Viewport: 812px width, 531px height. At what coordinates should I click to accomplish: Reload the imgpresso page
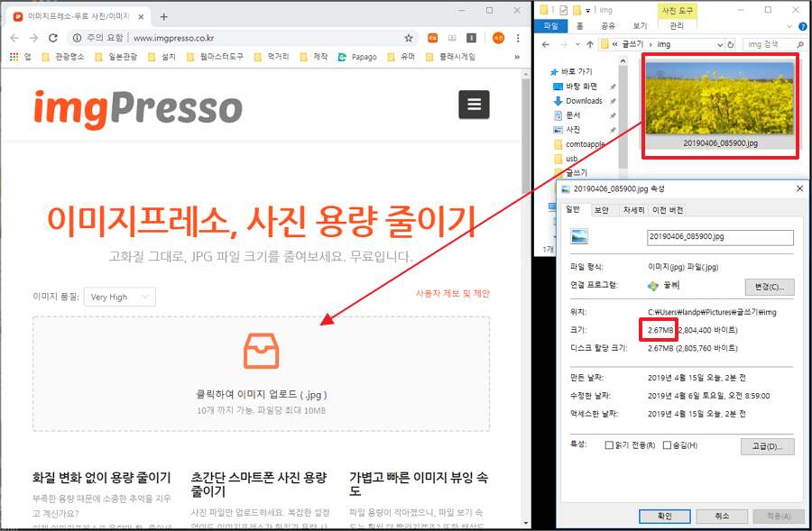(x=53, y=38)
